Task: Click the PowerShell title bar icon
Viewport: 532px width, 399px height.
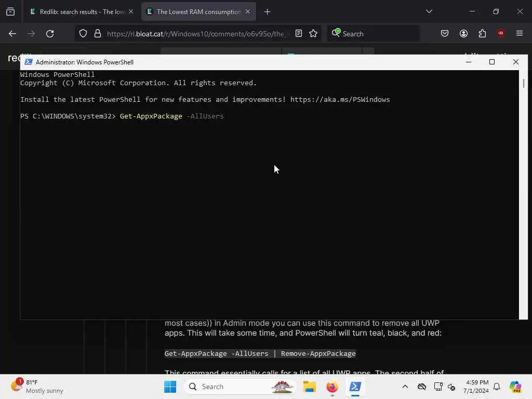Action: [29, 62]
